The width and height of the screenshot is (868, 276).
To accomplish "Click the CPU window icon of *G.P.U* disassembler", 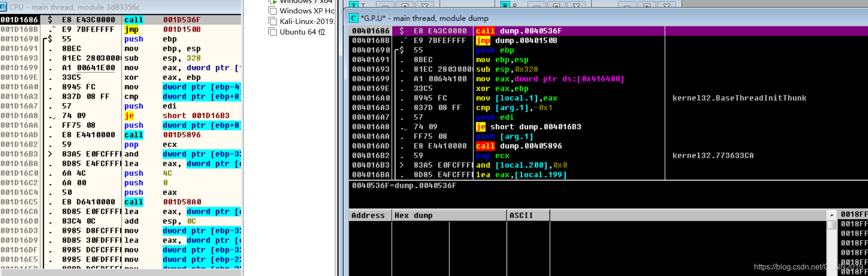I will 354,18.
